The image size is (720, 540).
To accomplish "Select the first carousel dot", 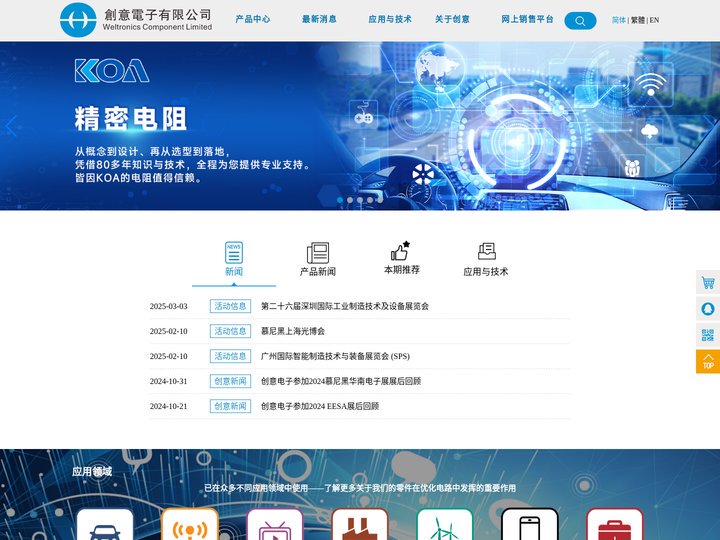I will (x=340, y=200).
